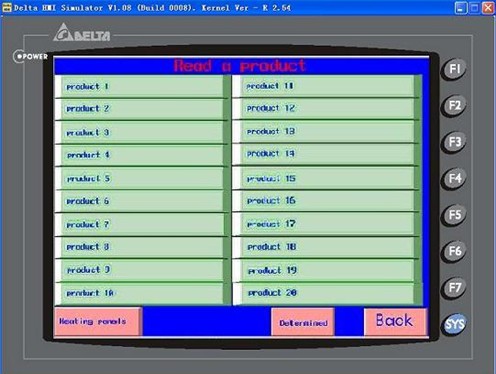Confirm with the Determined button
Screen dimensions: 496x374
303,322
